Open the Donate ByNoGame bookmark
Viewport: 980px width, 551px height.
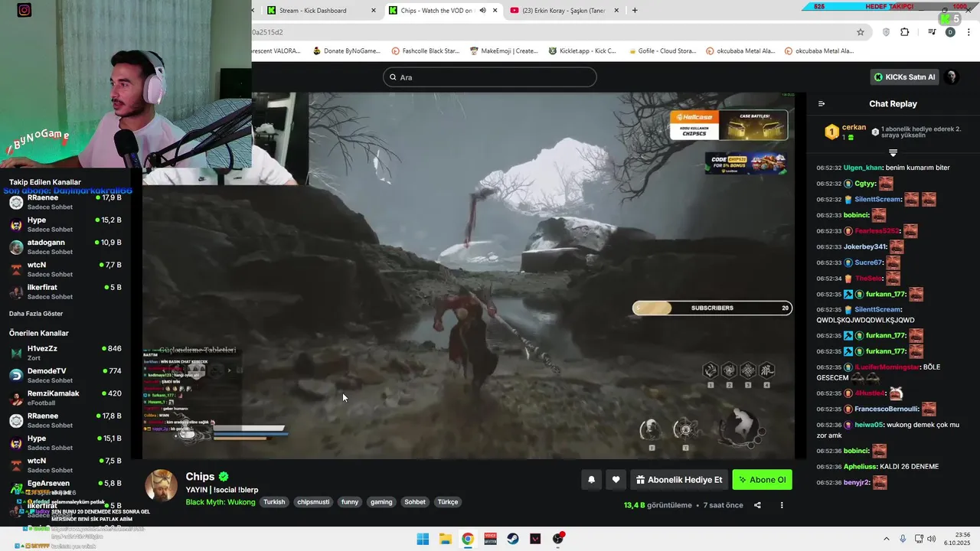click(346, 51)
